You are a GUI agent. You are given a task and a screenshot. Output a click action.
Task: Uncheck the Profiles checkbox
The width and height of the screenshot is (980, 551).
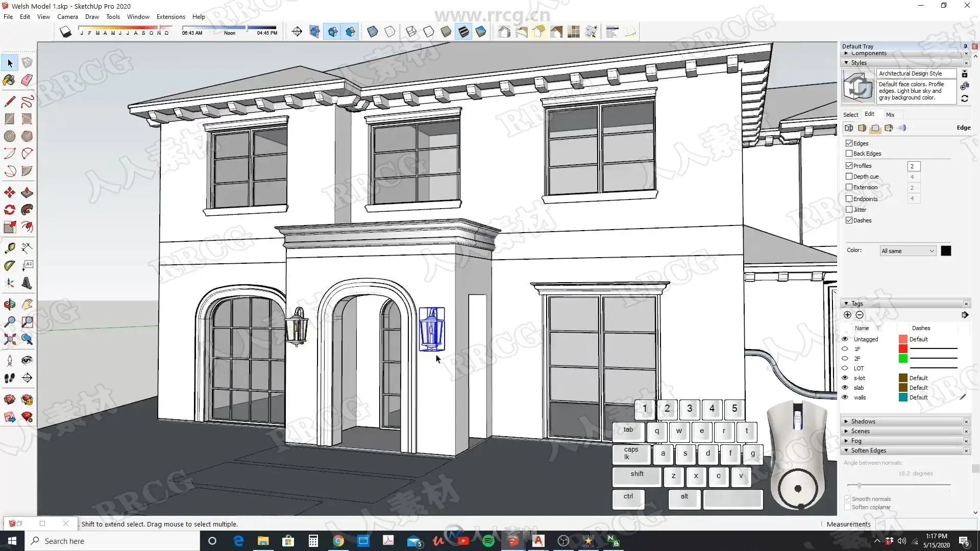849,166
